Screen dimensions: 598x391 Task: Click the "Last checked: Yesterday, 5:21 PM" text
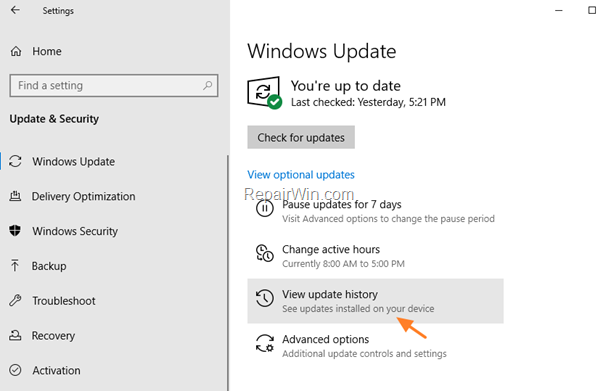click(368, 102)
